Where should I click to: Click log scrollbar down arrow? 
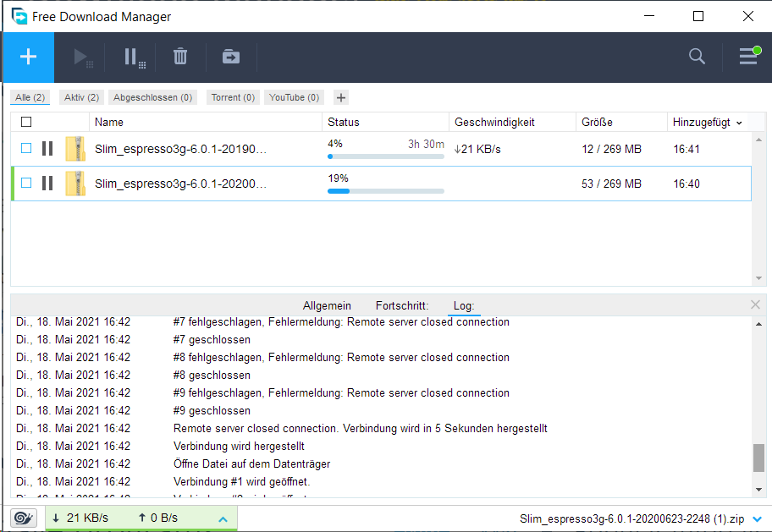(x=758, y=490)
